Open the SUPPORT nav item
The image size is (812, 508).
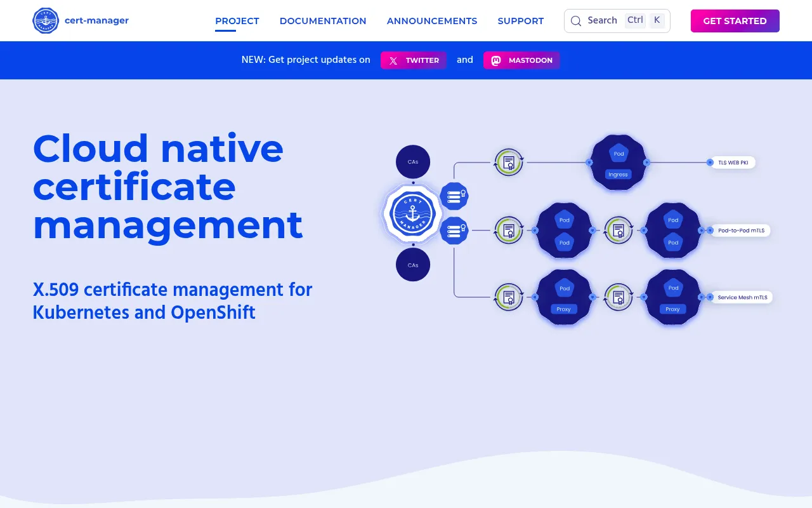[521, 21]
